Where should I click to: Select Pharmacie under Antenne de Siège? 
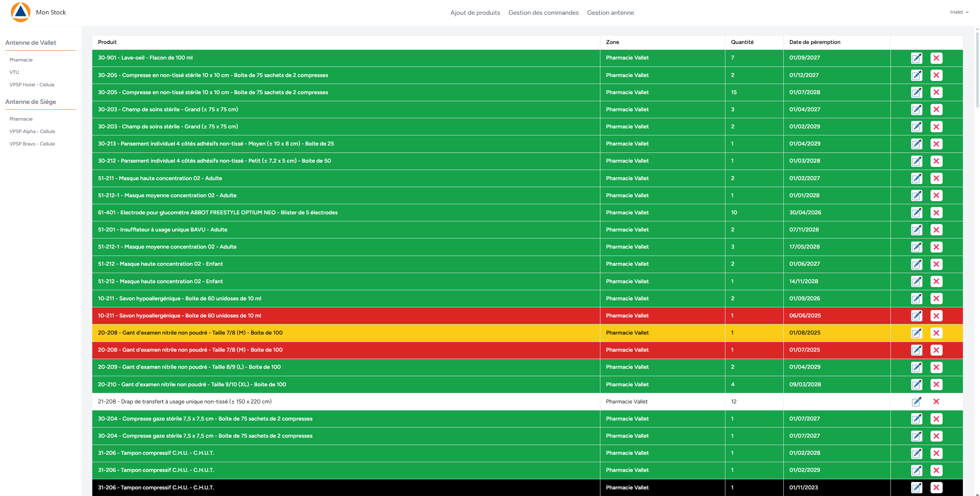(21, 119)
